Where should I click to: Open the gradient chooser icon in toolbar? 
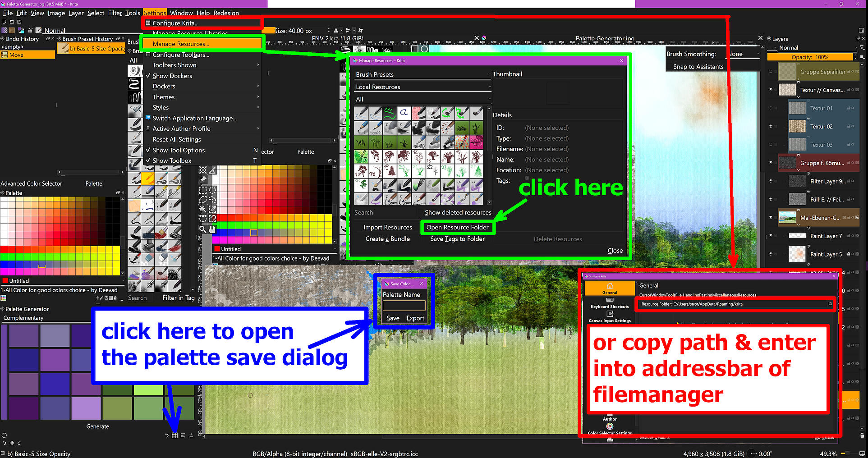click(x=5, y=30)
